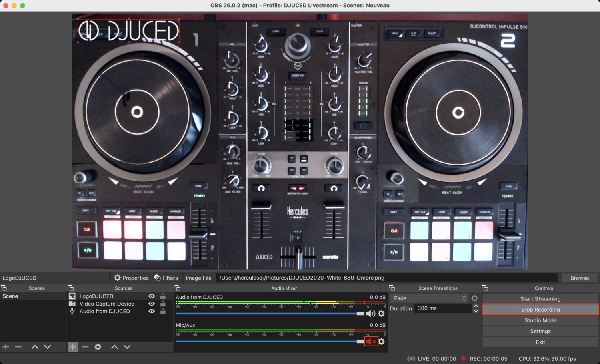Viewport: 600px width, 364px height.
Task: Open advanced settings gear for Audio from DJUCED
Action: (x=381, y=314)
